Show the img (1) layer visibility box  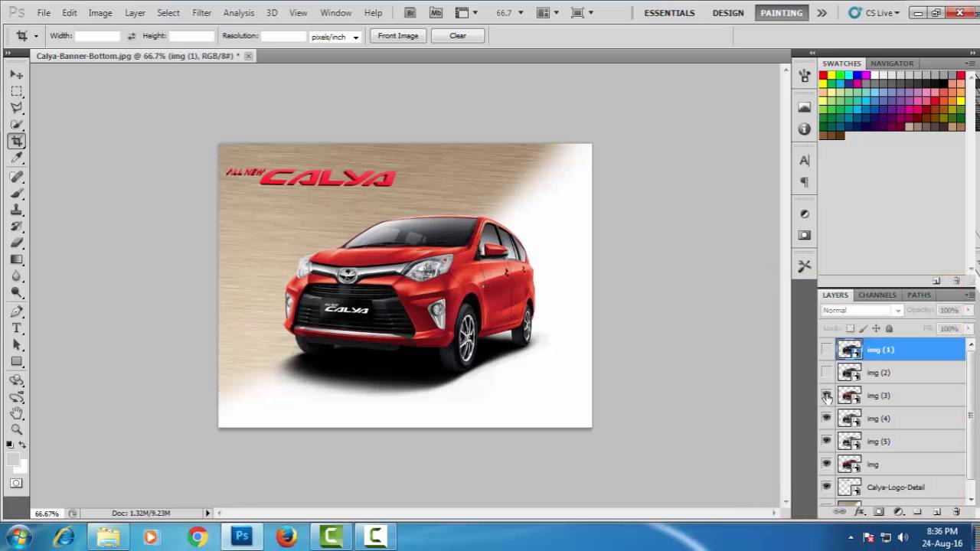click(826, 350)
